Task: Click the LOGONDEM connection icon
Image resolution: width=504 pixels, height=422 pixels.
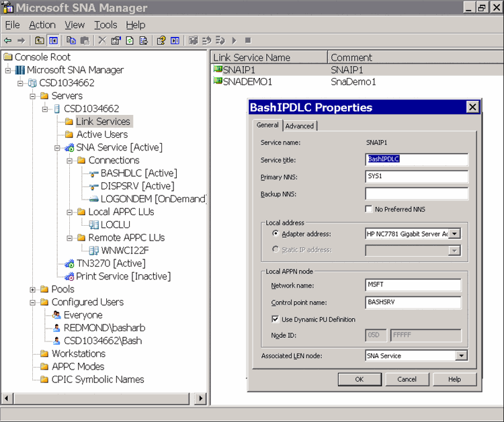Action: pos(93,200)
